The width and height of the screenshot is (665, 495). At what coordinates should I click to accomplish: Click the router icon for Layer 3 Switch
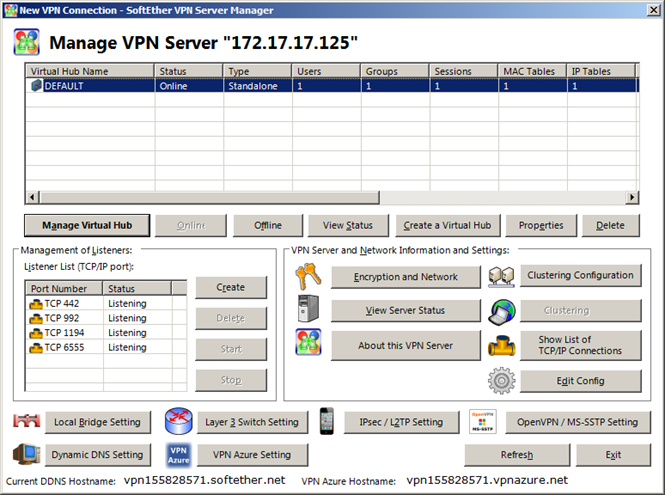point(179,421)
